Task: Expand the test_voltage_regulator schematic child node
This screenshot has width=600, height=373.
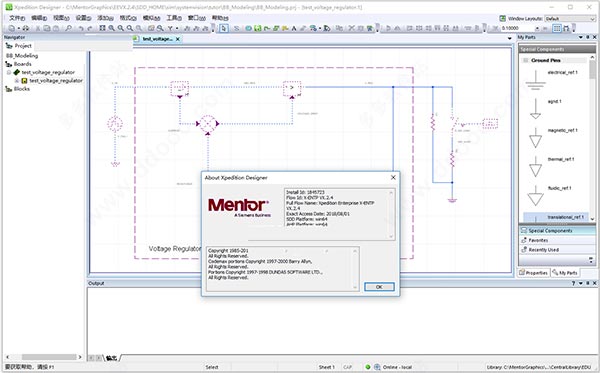Action: (x=17, y=81)
